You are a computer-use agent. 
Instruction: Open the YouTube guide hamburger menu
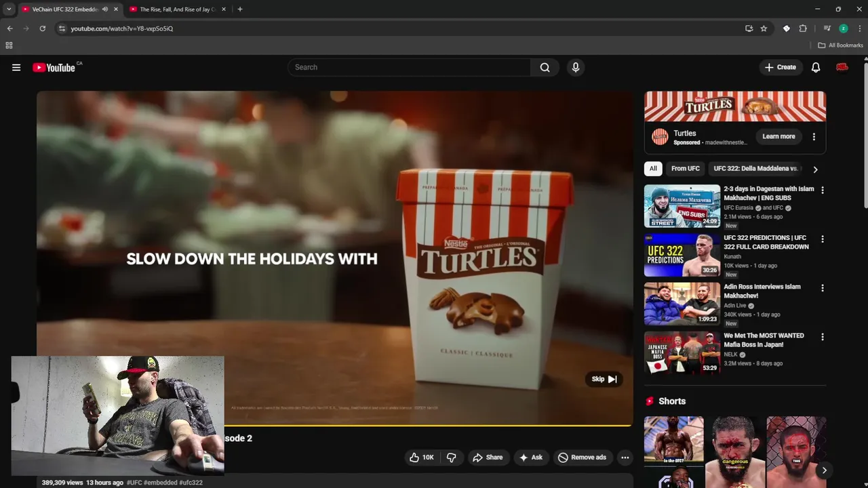16,67
